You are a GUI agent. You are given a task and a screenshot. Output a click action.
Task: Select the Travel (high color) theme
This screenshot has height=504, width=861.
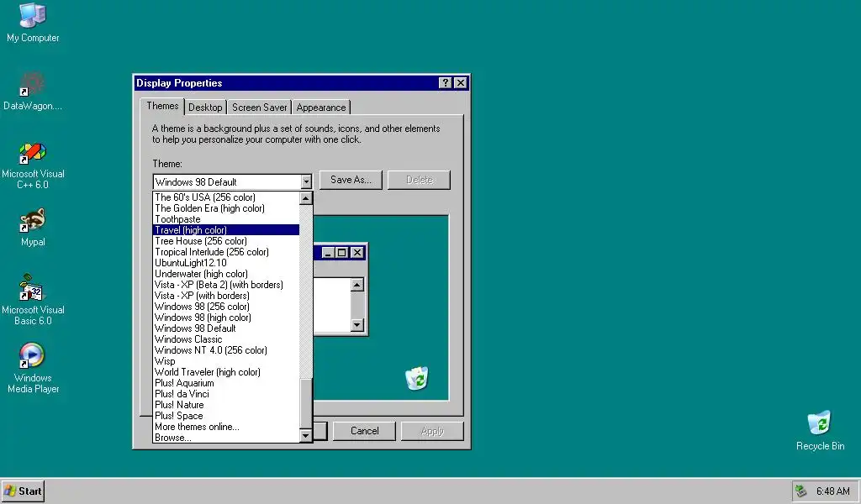(x=226, y=230)
